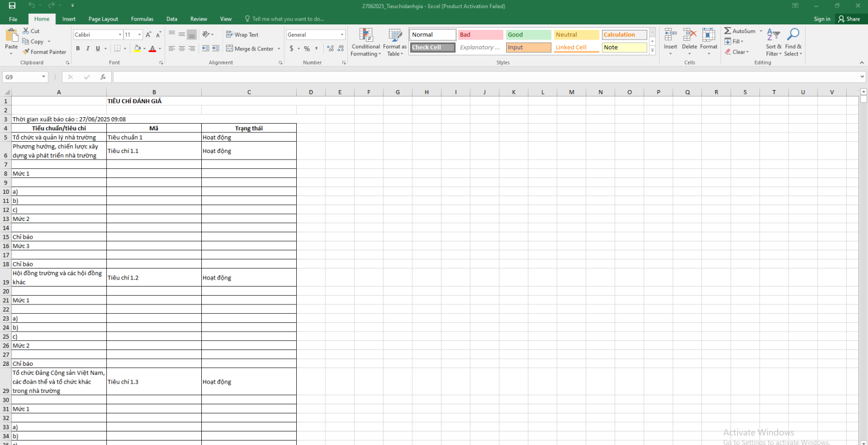Click the Format Painter brush icon
Image resolution: width=868 pixels, height=445 pixels.
coord(26,52)
